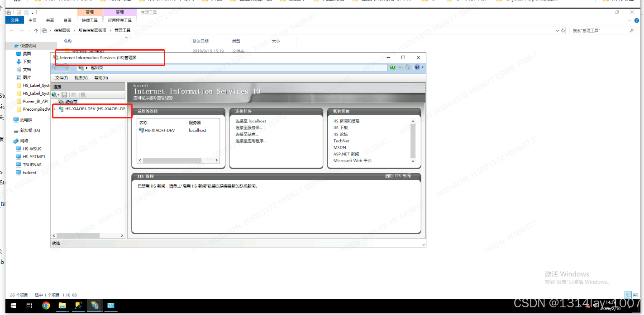Click the IIS Manager back arrow icon
The width and height of the screenshot is (644, 315).
56,68
